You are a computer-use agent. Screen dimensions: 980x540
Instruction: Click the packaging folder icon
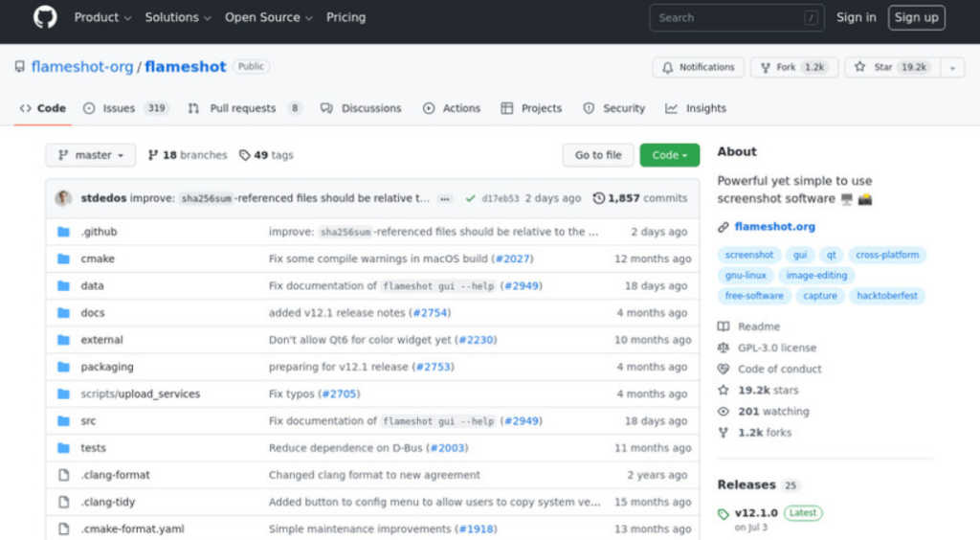63,367
